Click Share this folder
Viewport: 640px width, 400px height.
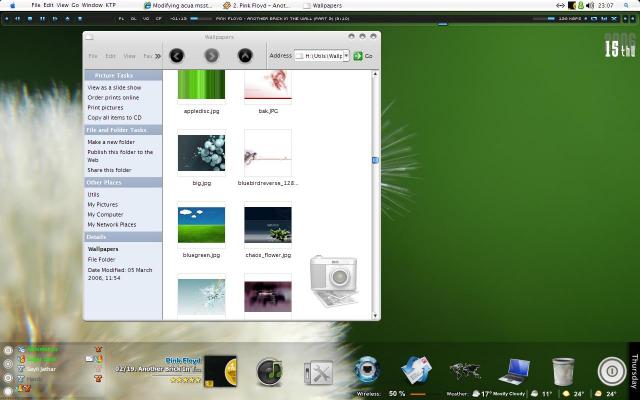109,170
